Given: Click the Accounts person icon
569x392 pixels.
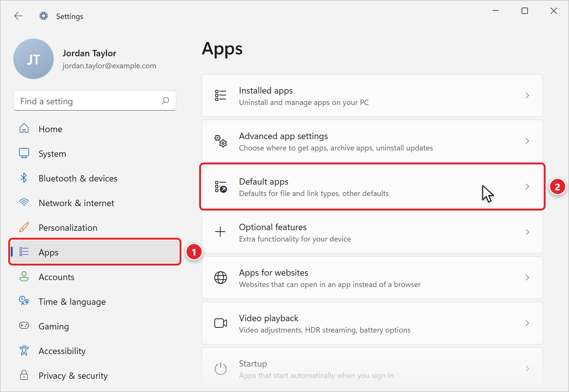Looking at the screenshot, I should pyautogui.click(x=24, y=276).
